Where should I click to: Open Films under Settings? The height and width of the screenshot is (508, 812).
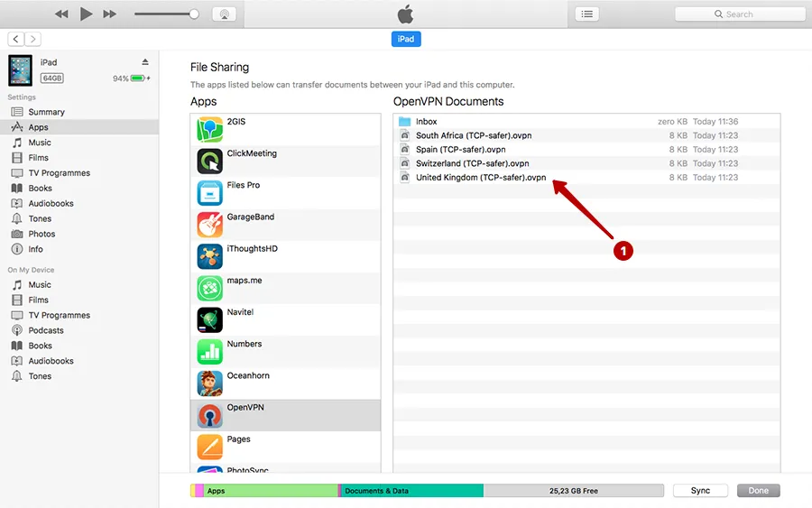point(79,157)
